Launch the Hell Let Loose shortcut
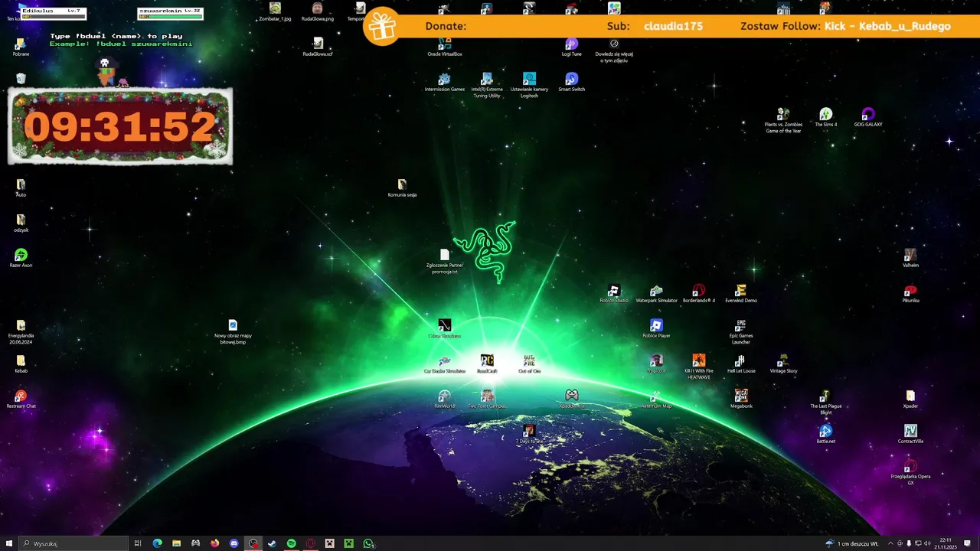The width and height of the screenshot is (980, 551). pos(740,364)
